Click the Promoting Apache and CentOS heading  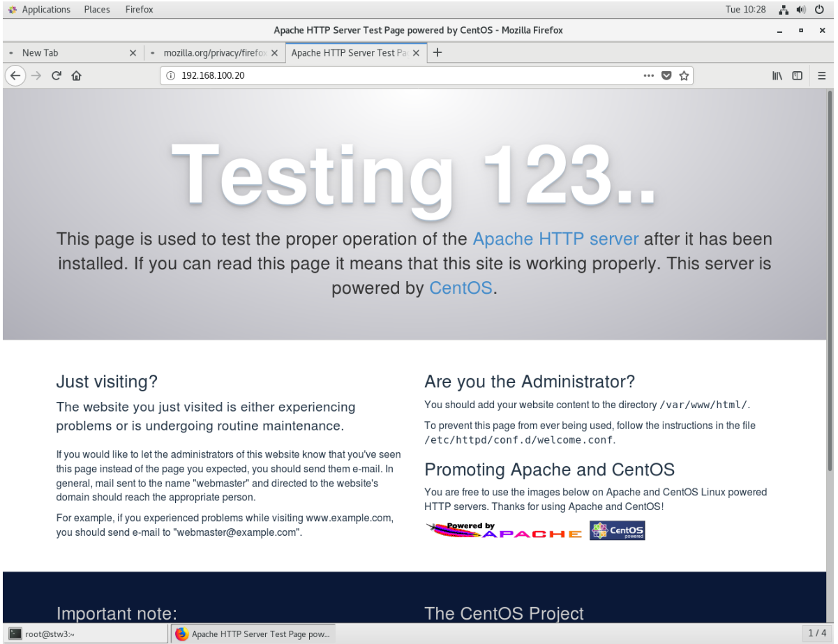click(x=550, y=469)
